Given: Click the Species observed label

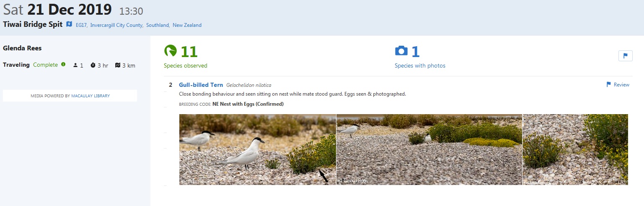Looking at the screenshot, I should [186, 66].
